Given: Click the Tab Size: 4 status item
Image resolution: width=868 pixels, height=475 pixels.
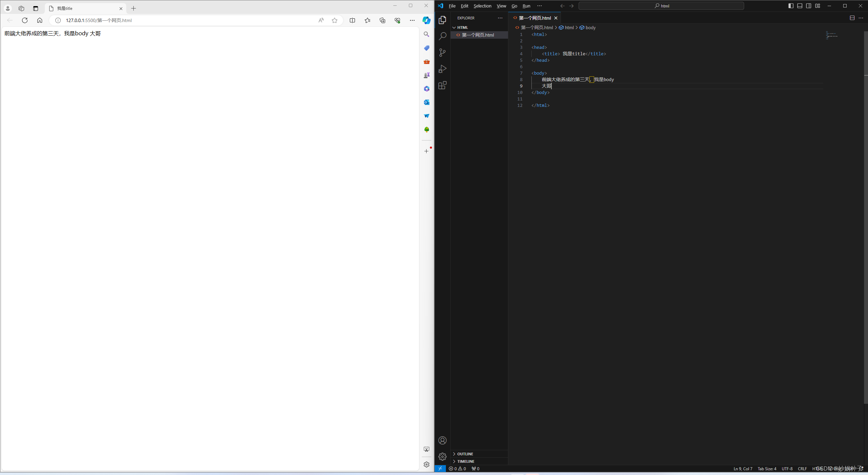Looking at the screenshot, I should 767,469.
